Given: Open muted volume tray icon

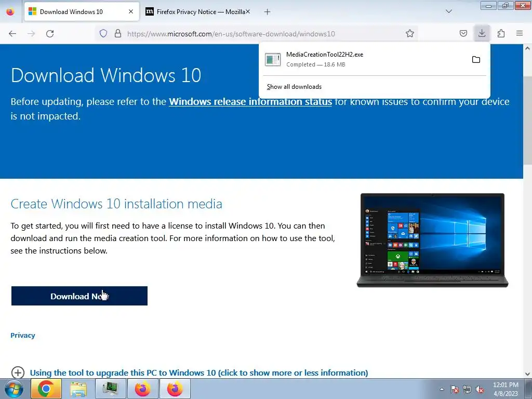Looking at the screenshot, I should [480, 389].
